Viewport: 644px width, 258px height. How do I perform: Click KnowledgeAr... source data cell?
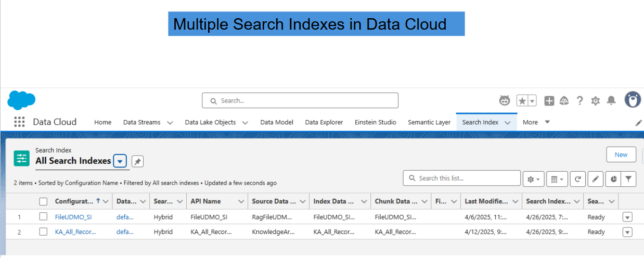(272, 232)
